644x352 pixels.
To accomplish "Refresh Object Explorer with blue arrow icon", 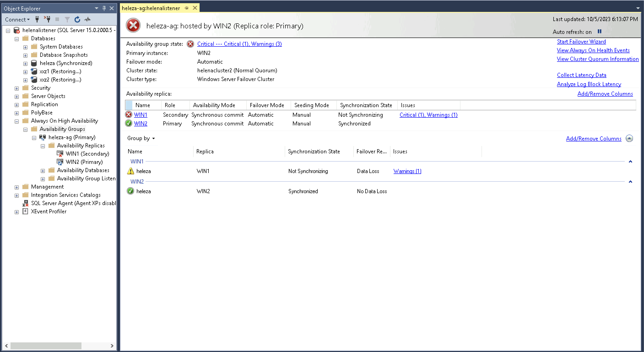I will coord(77,19).
